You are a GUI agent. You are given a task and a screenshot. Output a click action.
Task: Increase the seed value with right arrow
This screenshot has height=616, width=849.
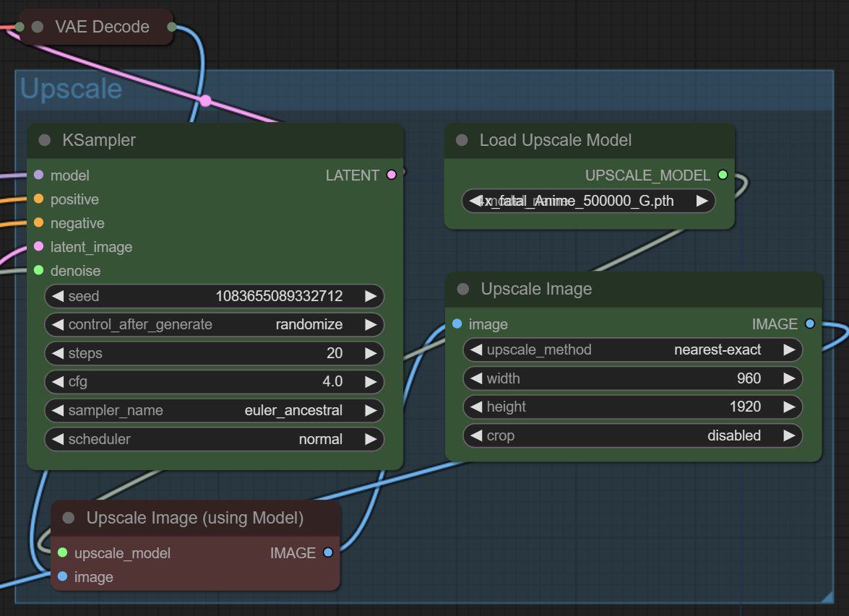click(371, 296)
